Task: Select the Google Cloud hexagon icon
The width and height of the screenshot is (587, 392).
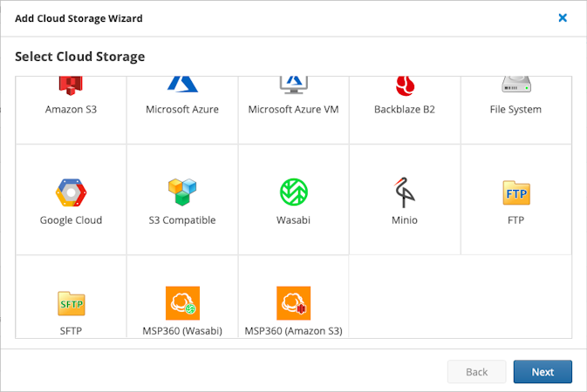Action: (x=71, y=192)
